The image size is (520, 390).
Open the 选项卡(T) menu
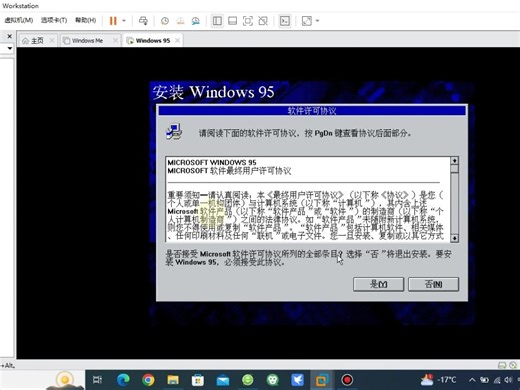(54, 20)
